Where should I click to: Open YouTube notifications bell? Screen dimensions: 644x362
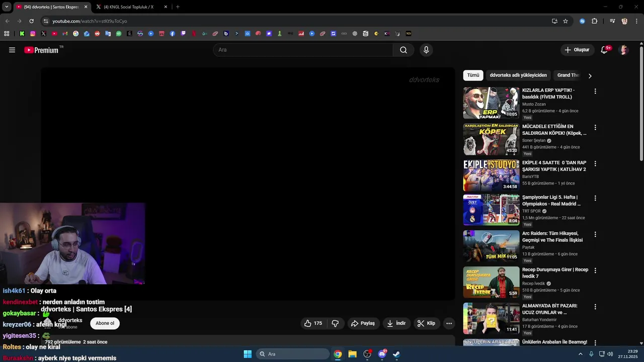coord(605,50)
